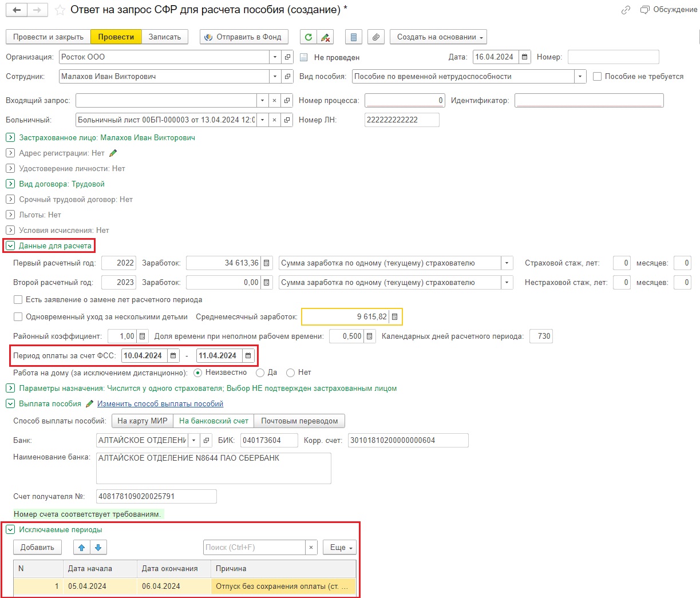Collapse Исключаемые периоды section
Screen dimensions: 700x598
10,530
